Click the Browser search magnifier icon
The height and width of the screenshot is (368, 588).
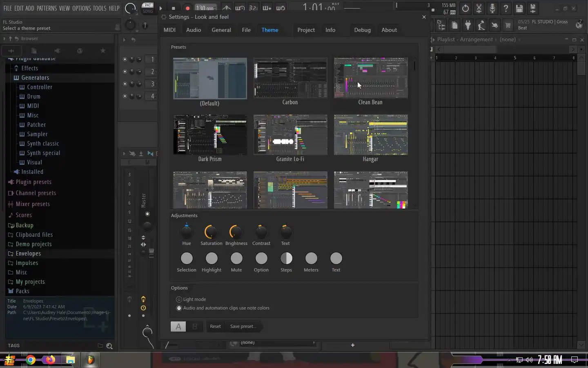(x=109, y=346)
